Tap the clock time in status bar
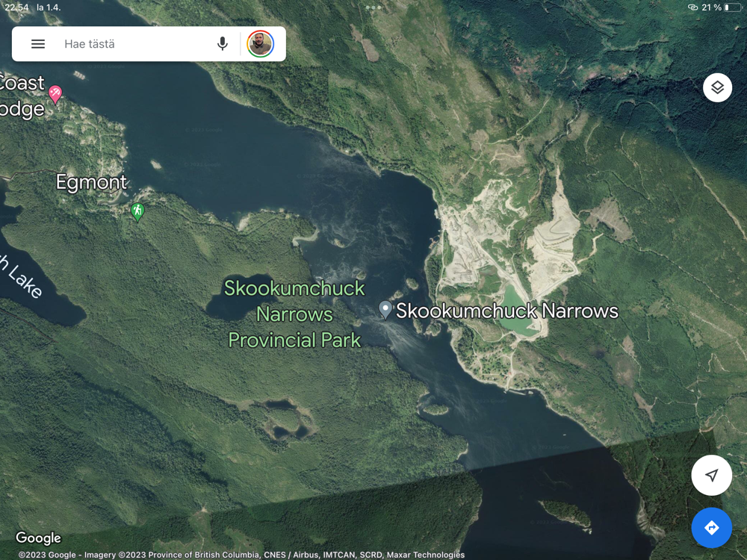This screenshot has width=747, height=560. [x=16, y=7]
